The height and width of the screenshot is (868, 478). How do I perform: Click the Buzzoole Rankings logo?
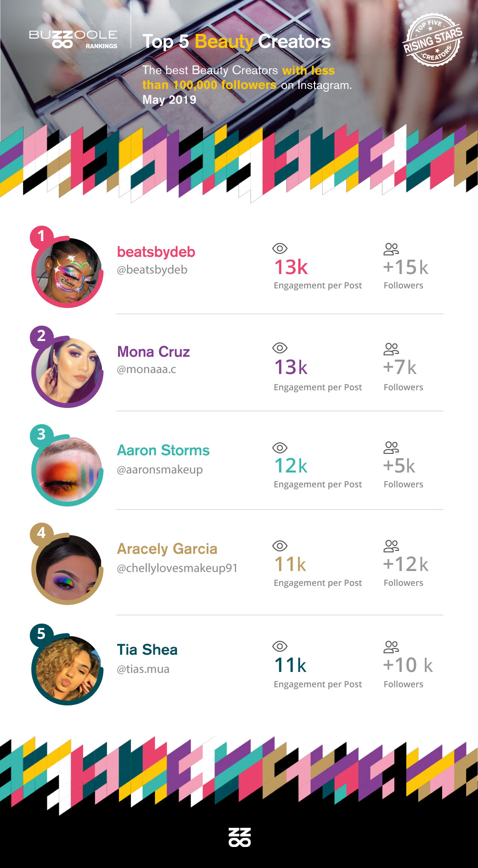73,39
